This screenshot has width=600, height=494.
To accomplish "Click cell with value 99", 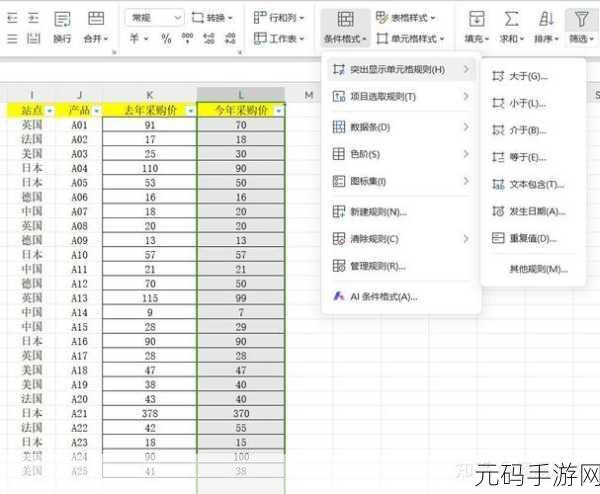I will (x=241, y=298).
